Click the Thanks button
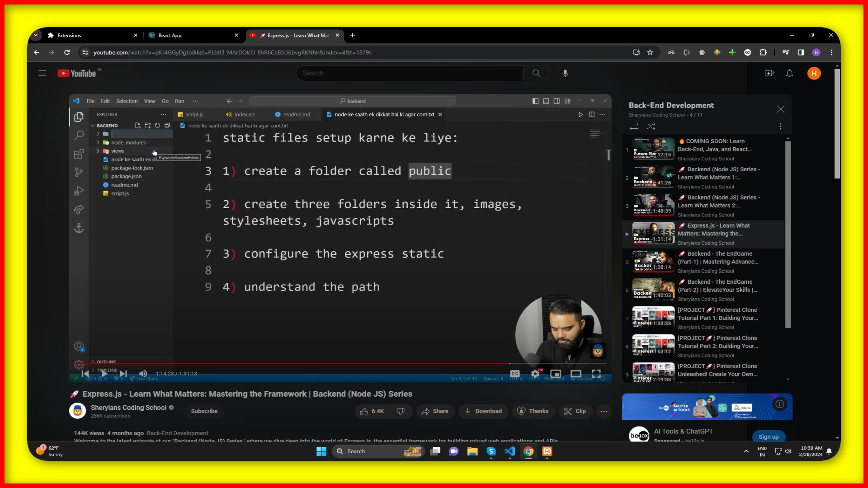This screenshot has width=868, height=488. (533, 411)
